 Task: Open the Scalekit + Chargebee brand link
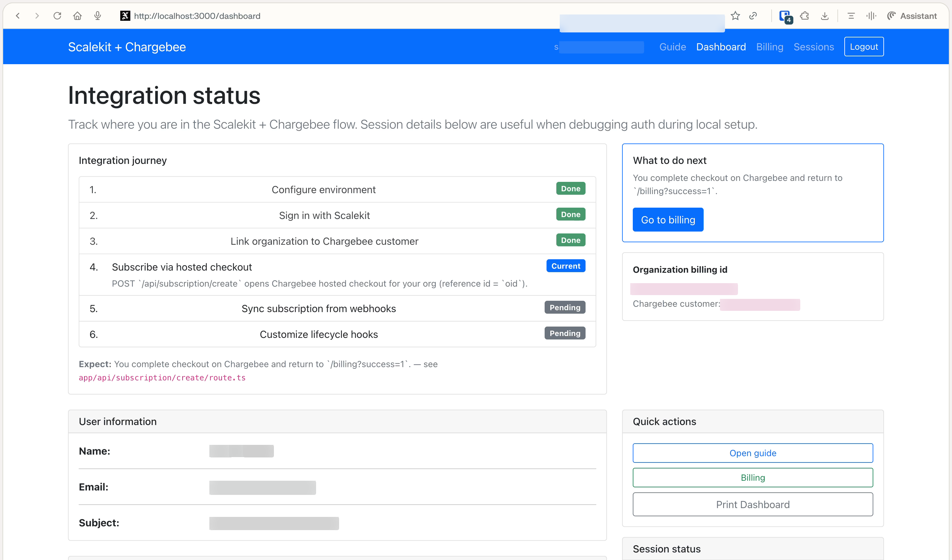pyautogui.click(x=127, y=47)
